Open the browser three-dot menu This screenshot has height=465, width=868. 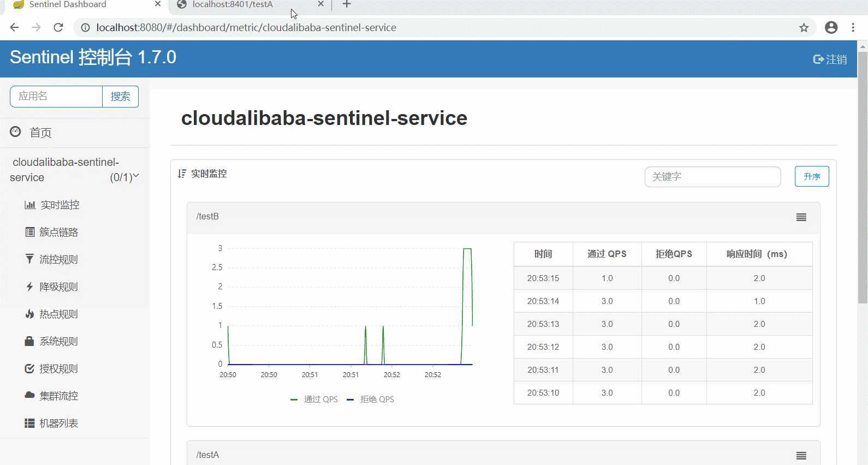853,27
